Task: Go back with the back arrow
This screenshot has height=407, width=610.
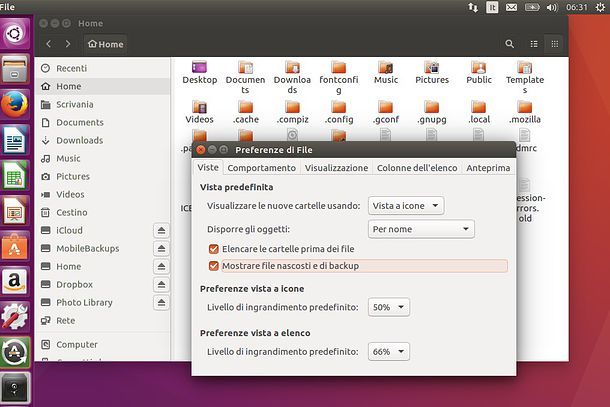Action: click(49, 44)
